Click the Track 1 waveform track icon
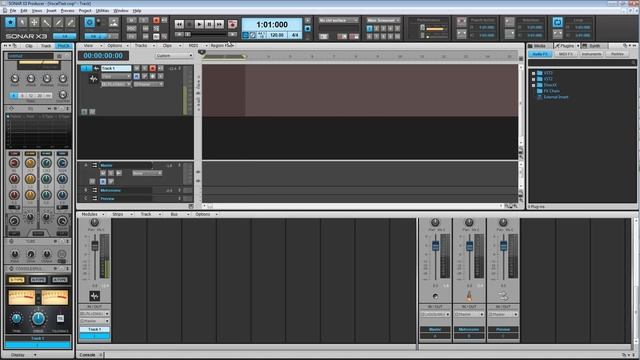Image resolution: width=640 pixels, height=360 pixels. (93, 79)
